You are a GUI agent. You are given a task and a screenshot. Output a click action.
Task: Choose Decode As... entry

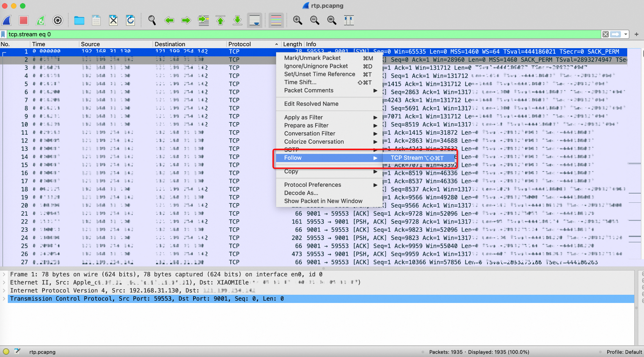click(329, 193)
